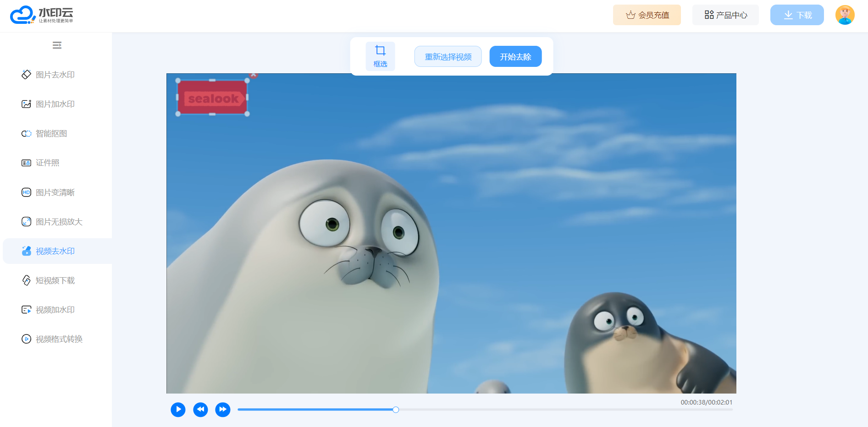Open 图片去水印 in the sidebar

[x=55, y=75]
